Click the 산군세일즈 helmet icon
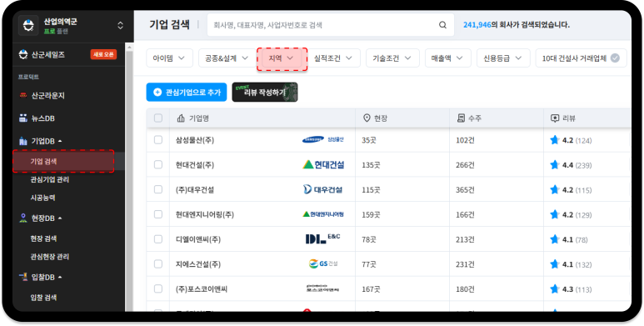This screenshot has height=326, width=644. coord(23,55)
